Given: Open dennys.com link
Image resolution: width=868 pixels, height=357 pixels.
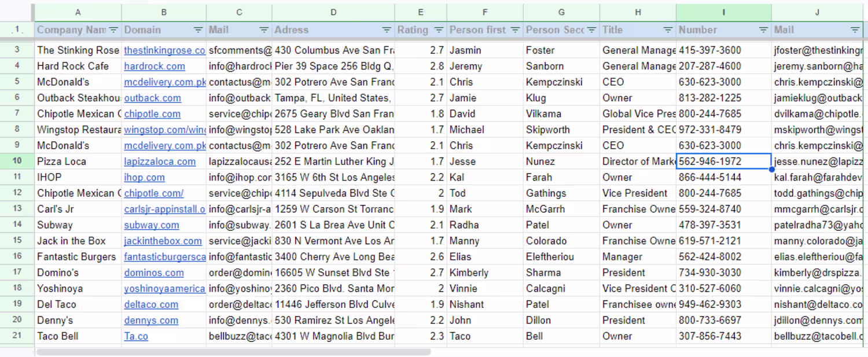Looking at the screenshot, I should [151, 320].
